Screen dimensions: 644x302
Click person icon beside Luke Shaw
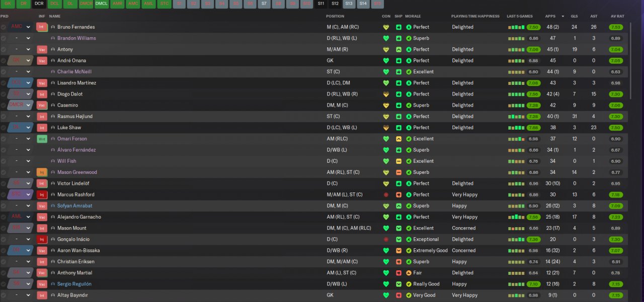(x=53, y=128)
